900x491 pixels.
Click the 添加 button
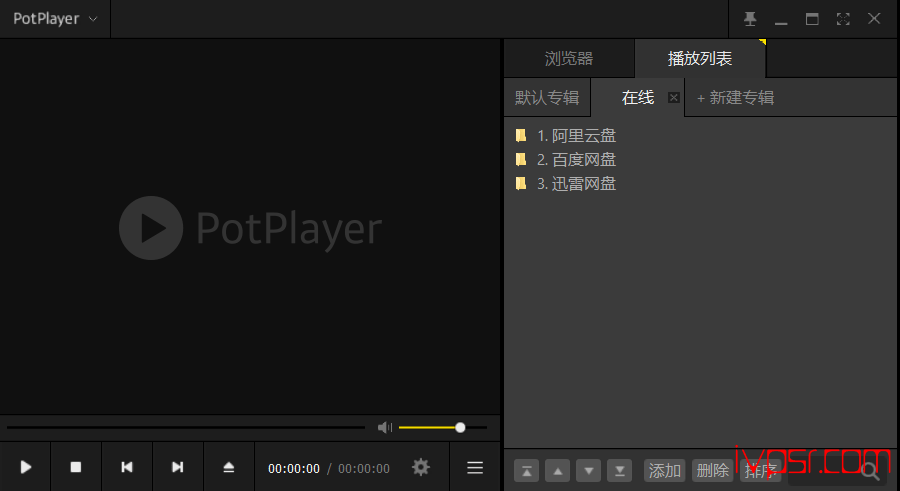point(665,471)
